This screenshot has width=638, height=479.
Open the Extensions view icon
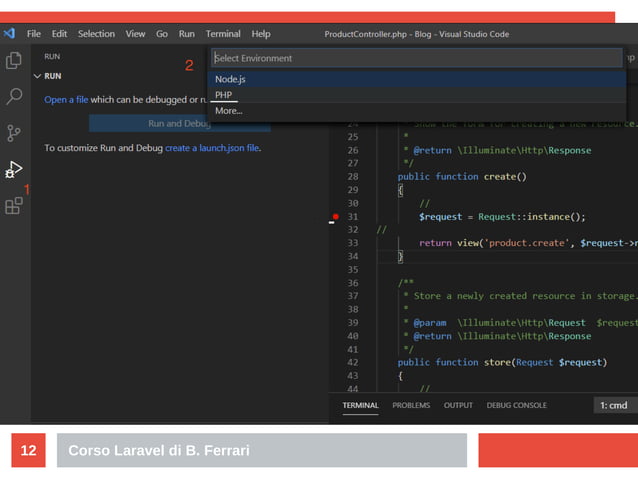[x=14, y=206]
